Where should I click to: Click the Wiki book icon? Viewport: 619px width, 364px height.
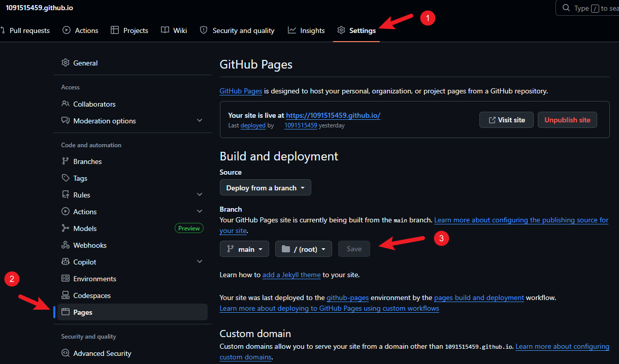coord(165,30)
